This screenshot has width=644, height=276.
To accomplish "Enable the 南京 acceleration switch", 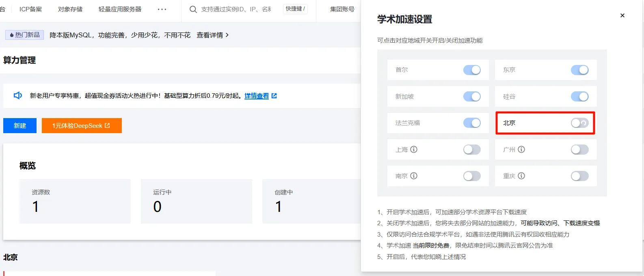I will coord(472,176).
